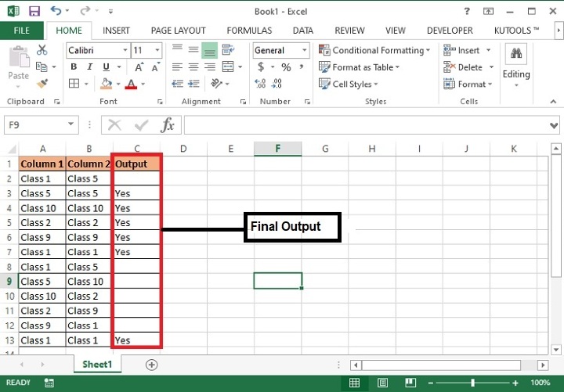Toggle Middle Align in Alignment group
The width and height of the screenshot is (564, 392).
coord(193,49)
